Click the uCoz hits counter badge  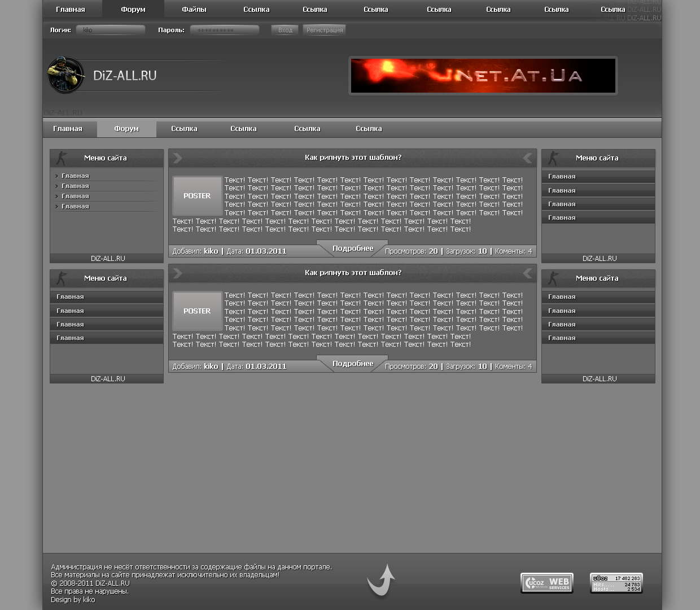click(x=616, y=583)
